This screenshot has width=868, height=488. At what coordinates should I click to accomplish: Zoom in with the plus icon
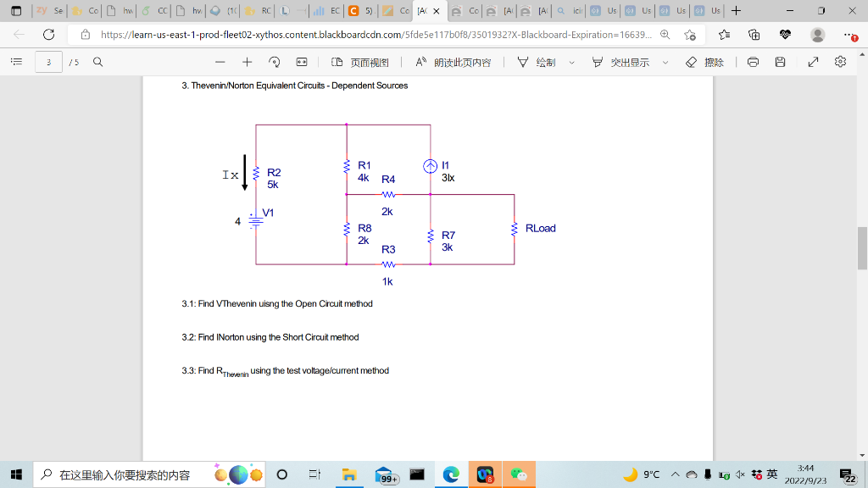click(247, 62)
